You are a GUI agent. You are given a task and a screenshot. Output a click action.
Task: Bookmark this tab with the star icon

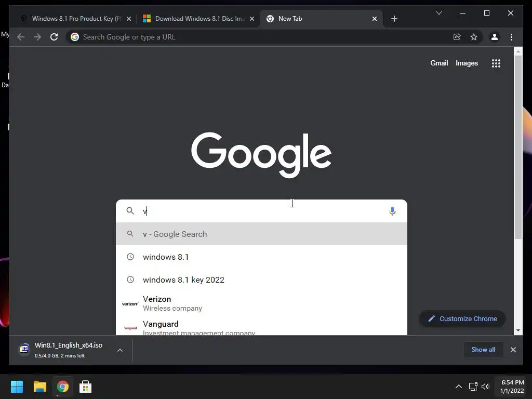pyautogui.click(x=474, y=37)
